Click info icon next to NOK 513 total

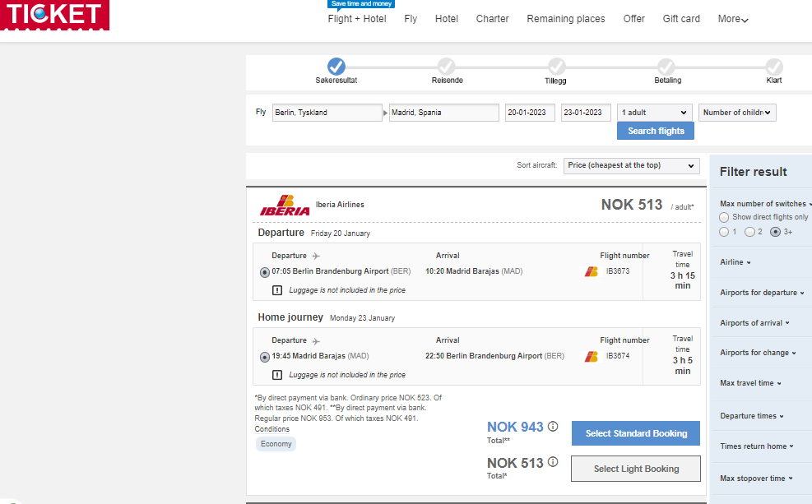(553, 462)
